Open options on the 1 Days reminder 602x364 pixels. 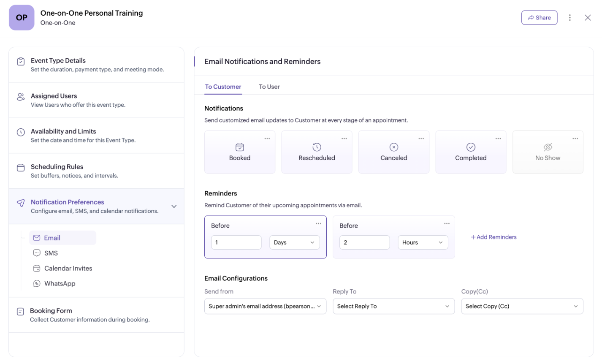318,223
